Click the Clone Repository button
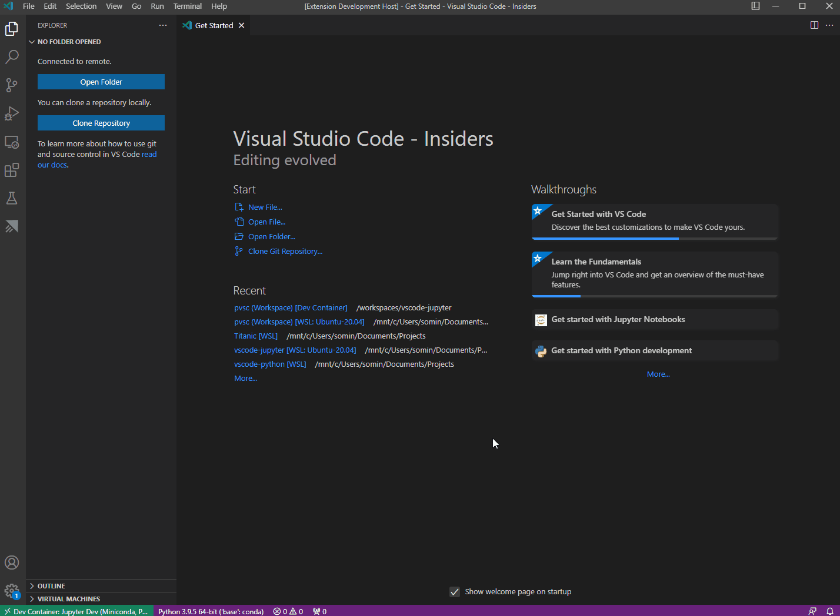Image resolution: width=840 pixels, height=616 pixels. [x=101, y=123]
